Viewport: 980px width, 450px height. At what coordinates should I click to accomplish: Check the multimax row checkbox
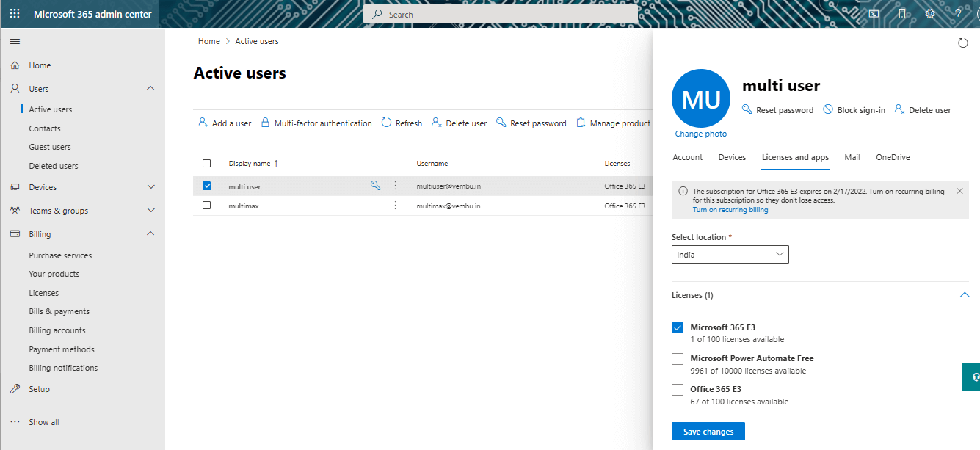click(x=206, y=206)
